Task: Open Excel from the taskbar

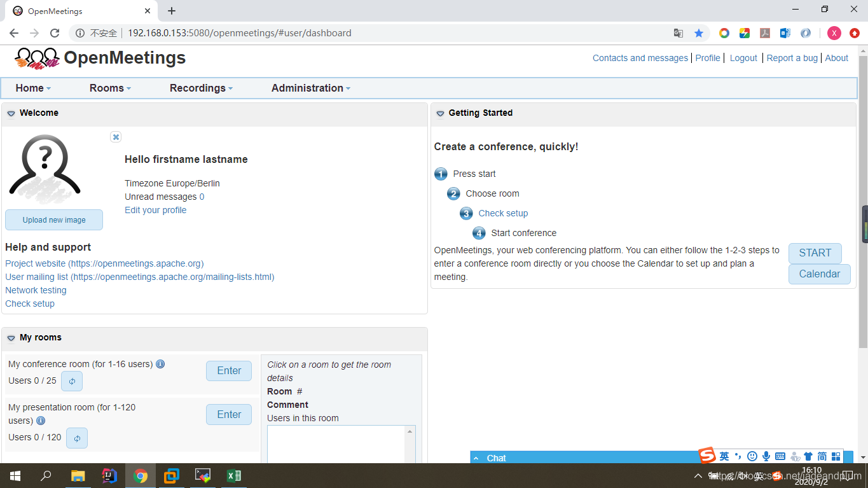Action: click(x=234, y=475)
